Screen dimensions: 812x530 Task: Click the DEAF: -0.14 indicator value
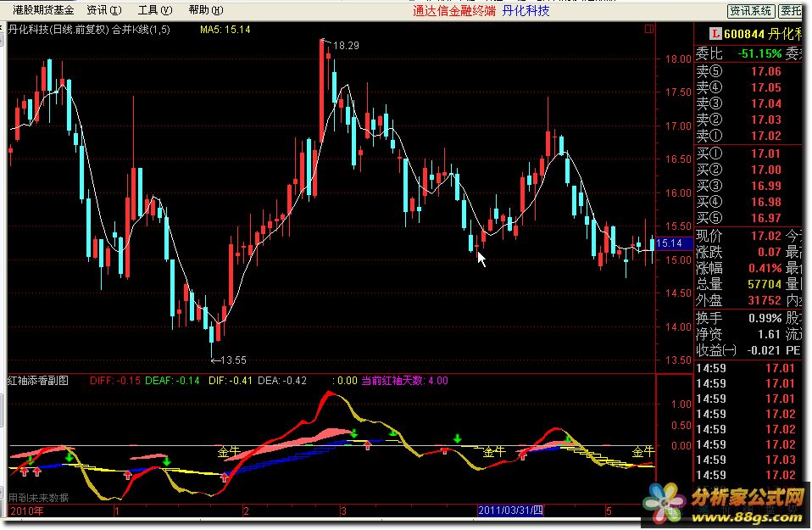(172, 380)
